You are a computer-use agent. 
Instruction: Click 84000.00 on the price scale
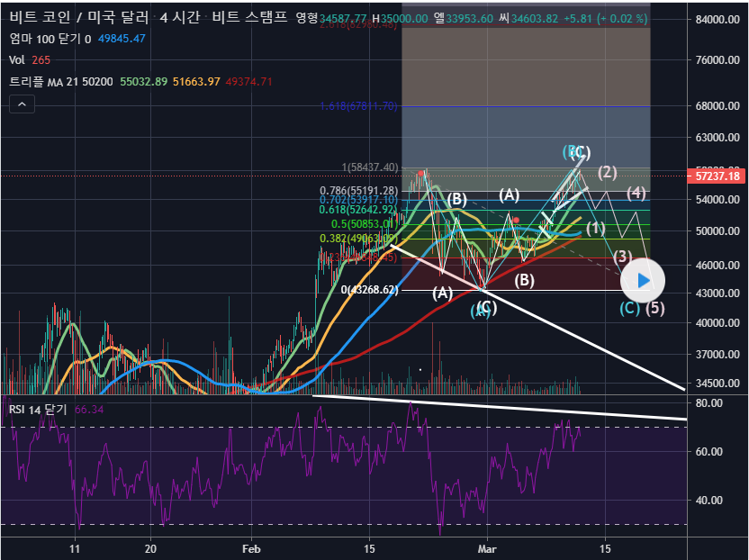click(x=717, y=20)
